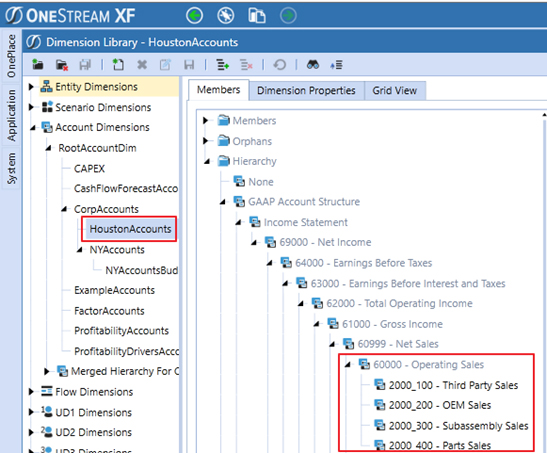The image size is (547, 453).
Task: Click the circular refresh arrow toolbar icon
Action: [x=280, y=65]
